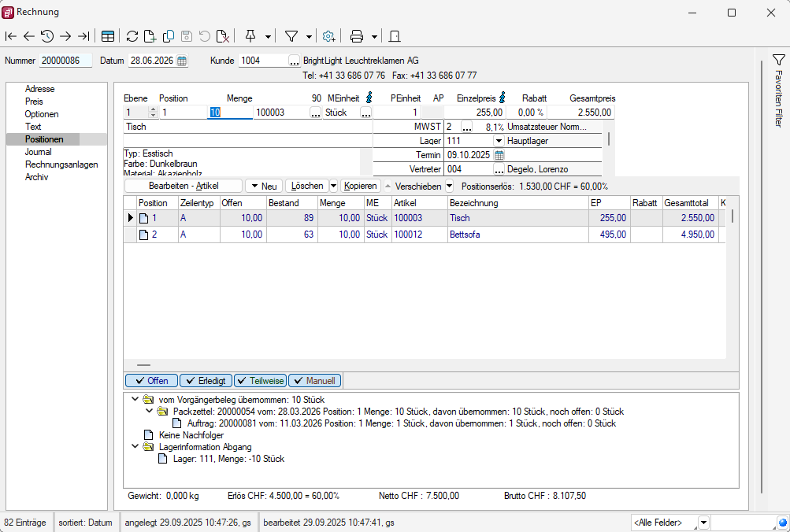Collapse the Packzettel tree node
790x532 pixels.
click(x=150, y=412)
